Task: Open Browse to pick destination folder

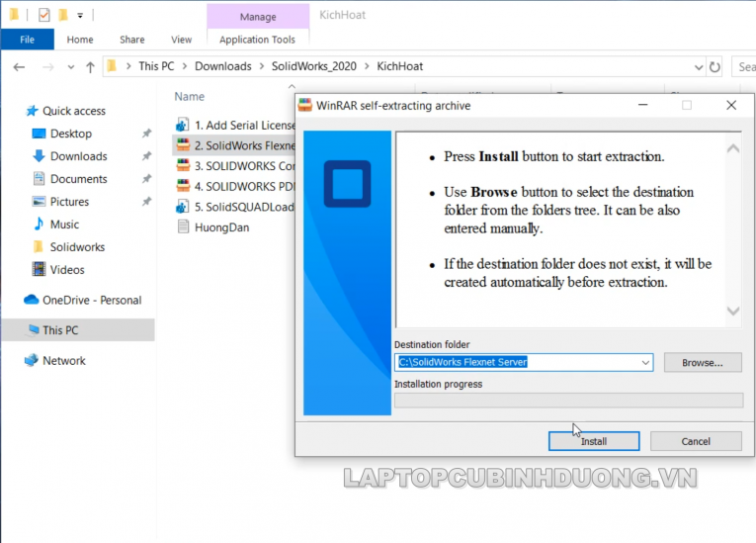Action: [702, 362]
